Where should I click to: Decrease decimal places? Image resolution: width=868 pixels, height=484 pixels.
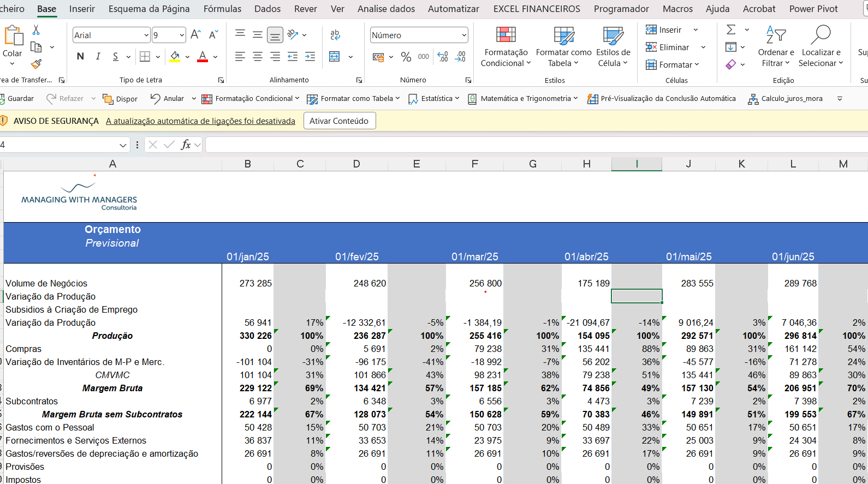coord(460,56)
